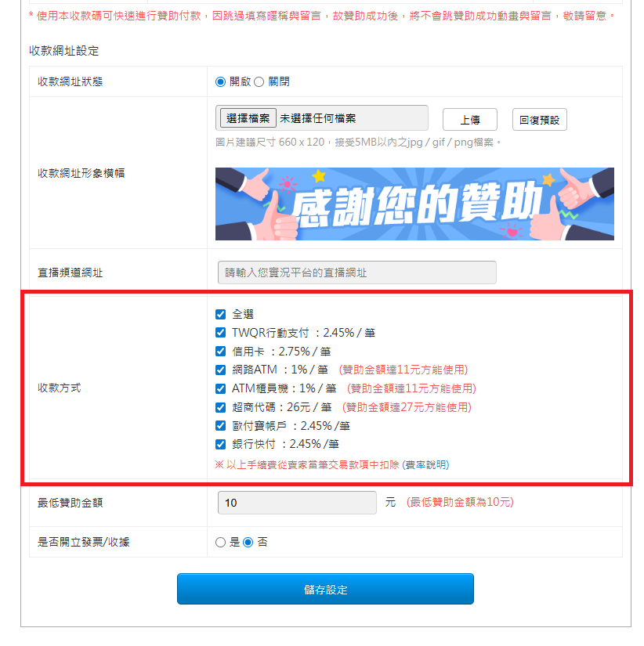Click the 上傳 upload button
The height and width of the screenshot is (646, 644).
469,120
